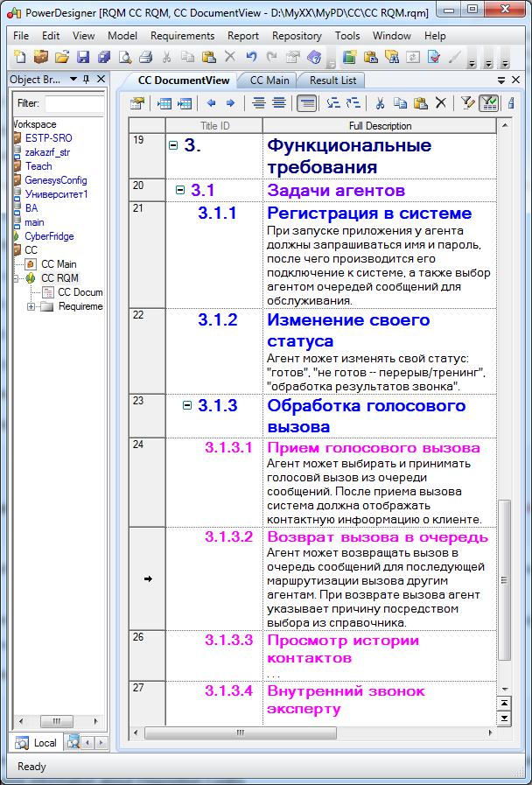Viewport: 532px width, 785px height.
Task: Click the Filter input field
Action: click(74, 103)
